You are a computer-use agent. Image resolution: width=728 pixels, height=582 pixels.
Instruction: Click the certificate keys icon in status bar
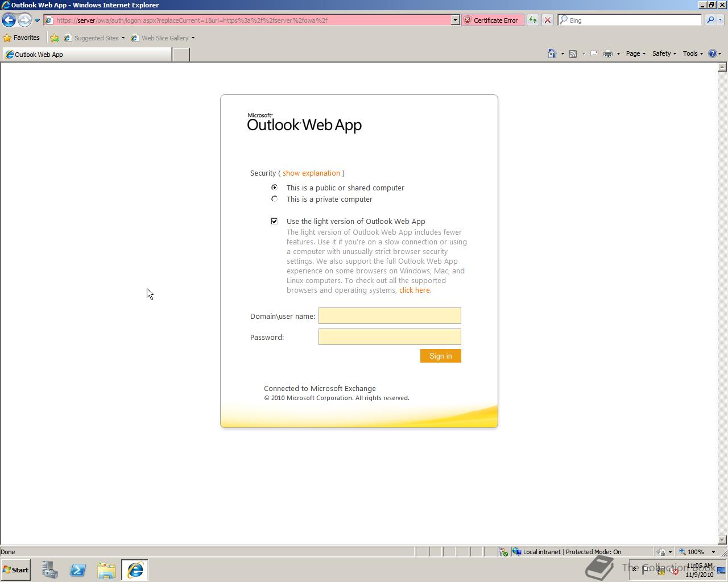(x=503, y=552)
